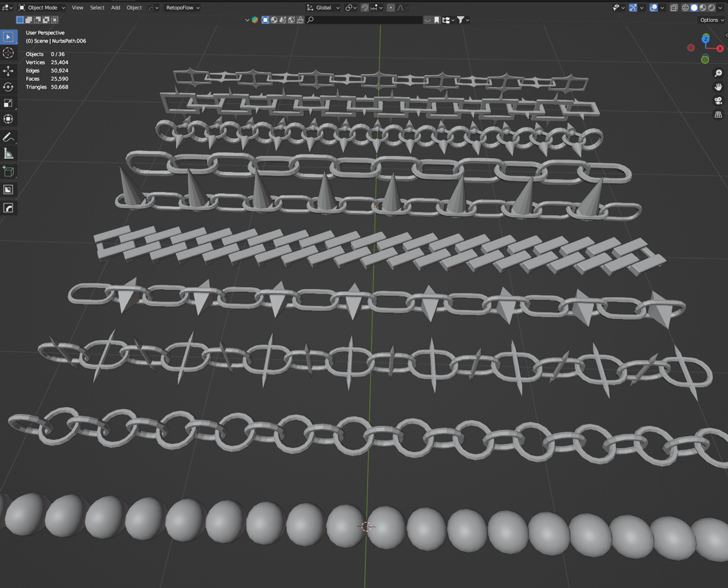Click the Vertices '25,404' value

point(60,63)
